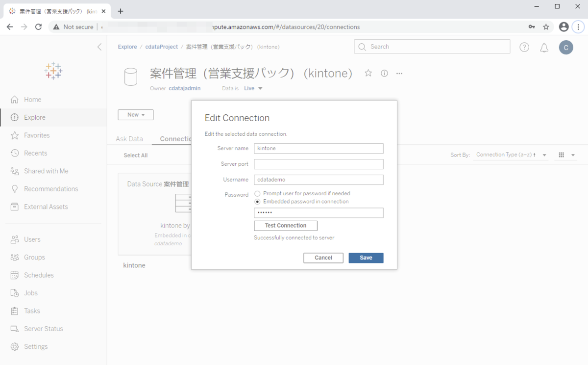Switch to the Connections tab
This screenshot has height=365, width=588.
(175, 139)
